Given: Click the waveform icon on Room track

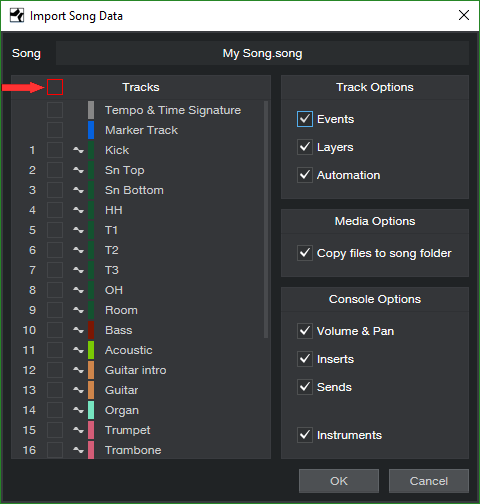Looking at the screenshot, I should tap(78, 310).
